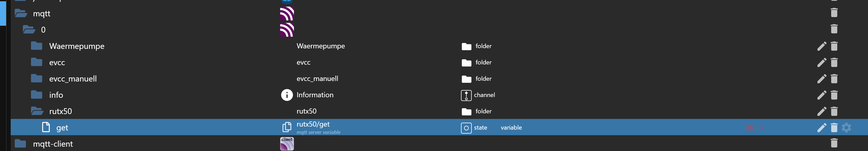This screenshot has height=151, width=868.
Task: Click the pencil icon for Waermepumpe
Action: click(x=822, y=46)
